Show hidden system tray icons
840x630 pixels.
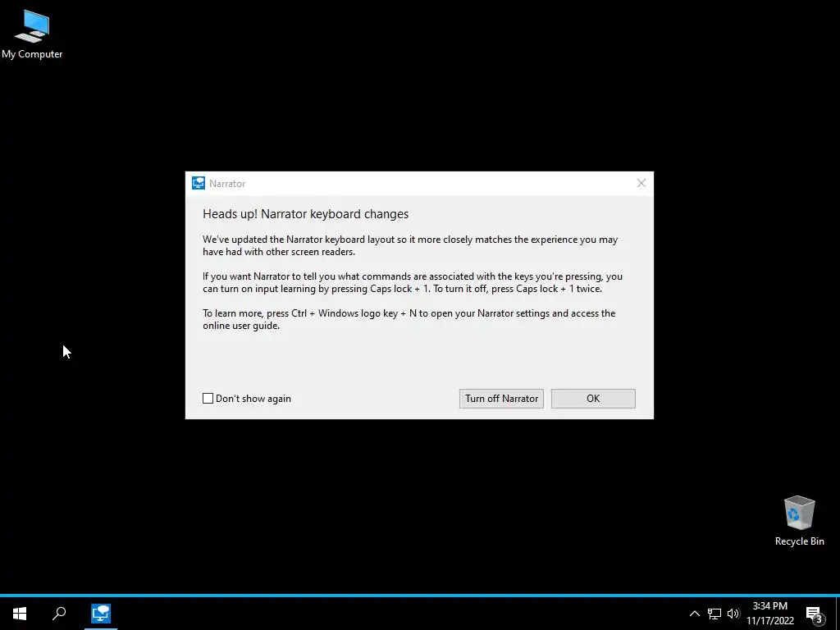tap(694, 614)
